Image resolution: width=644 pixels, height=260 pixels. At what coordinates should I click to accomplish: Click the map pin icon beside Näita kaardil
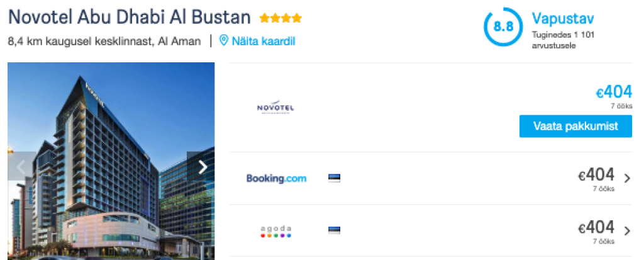(x=224, y=42)
